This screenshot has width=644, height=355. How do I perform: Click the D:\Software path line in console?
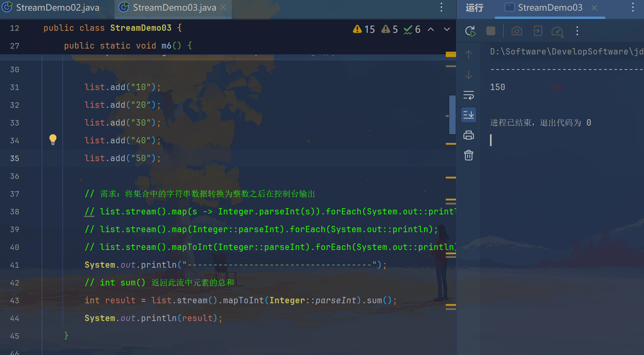(x=567, y=51)
